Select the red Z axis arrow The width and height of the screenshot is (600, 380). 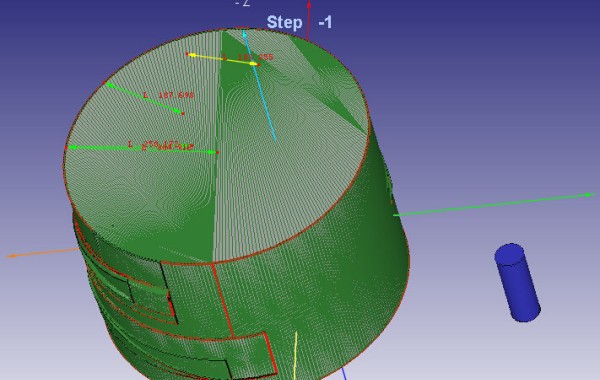coord(309,19)
